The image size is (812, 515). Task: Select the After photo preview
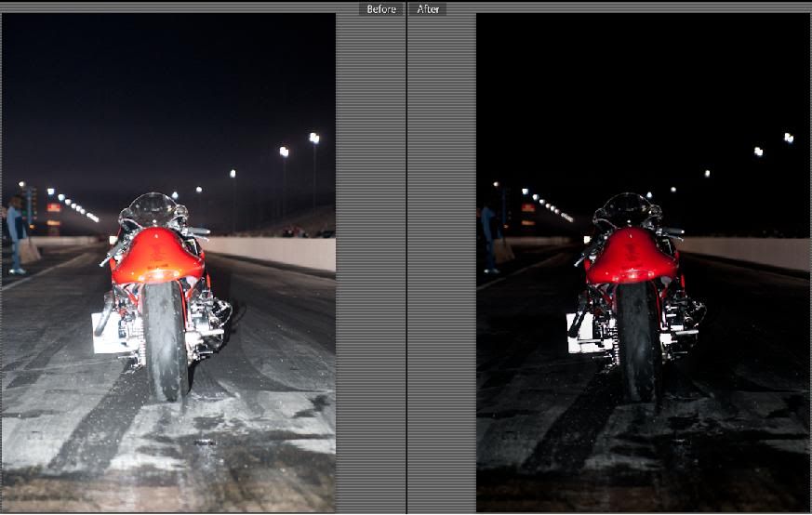(x=643, y=262)
